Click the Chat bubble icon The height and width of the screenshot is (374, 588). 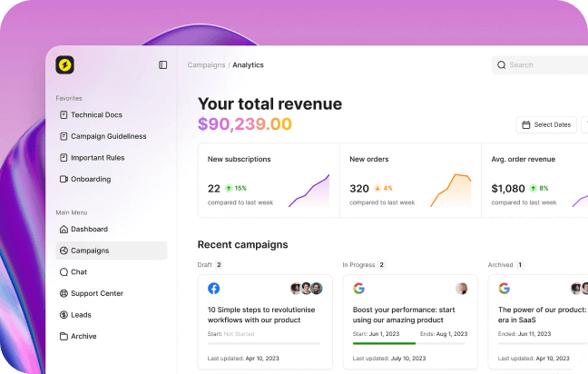pyautogui.click(x=64, y=272)
